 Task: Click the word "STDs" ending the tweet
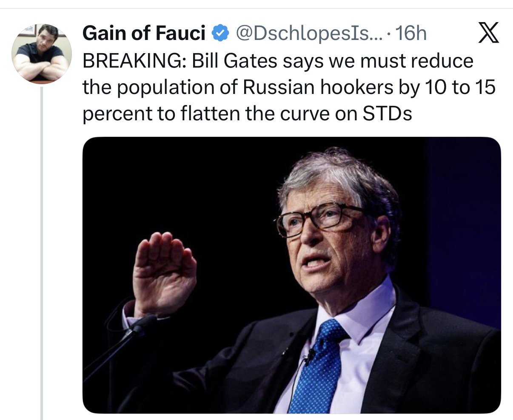387,114
